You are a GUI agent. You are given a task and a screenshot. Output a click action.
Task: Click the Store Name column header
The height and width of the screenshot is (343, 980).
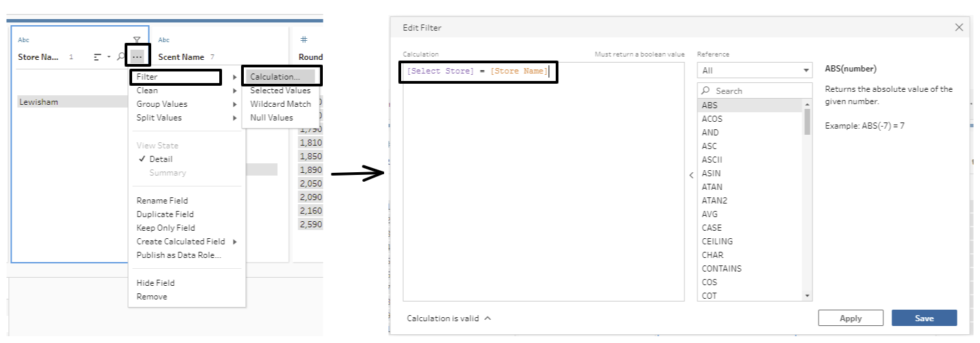(39, 57)
